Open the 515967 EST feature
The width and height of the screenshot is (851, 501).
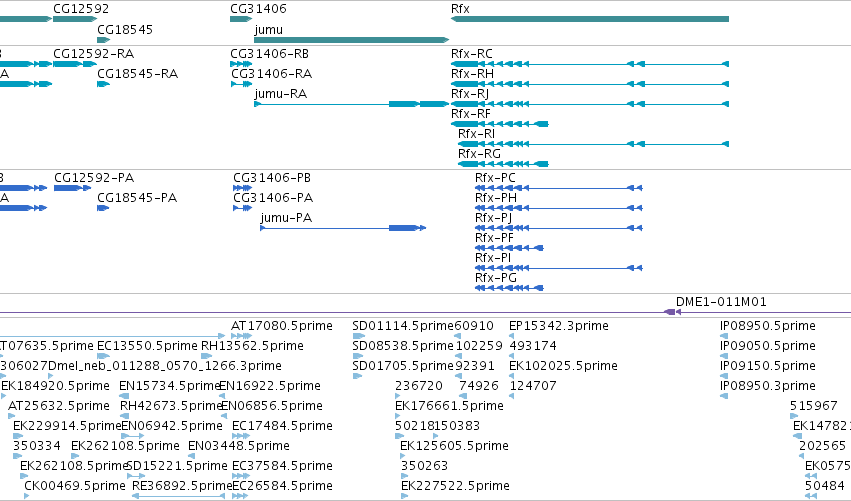[794, 416]
